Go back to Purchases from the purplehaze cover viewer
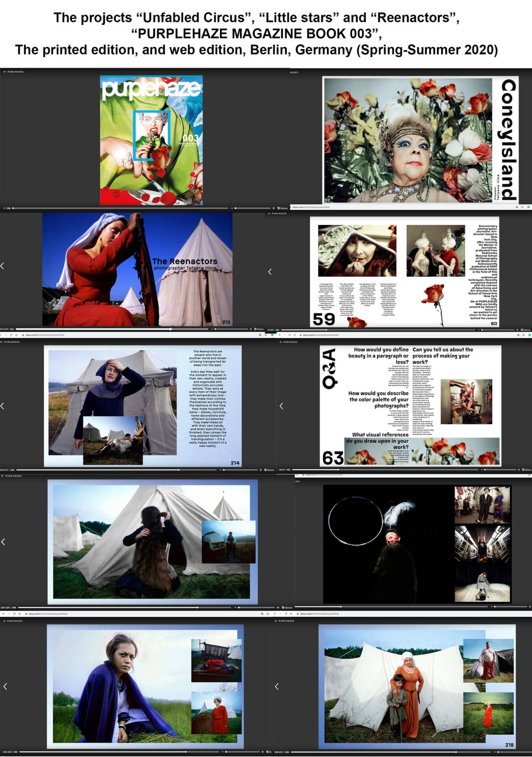This screenshot has width=532, height=757. 14,72
